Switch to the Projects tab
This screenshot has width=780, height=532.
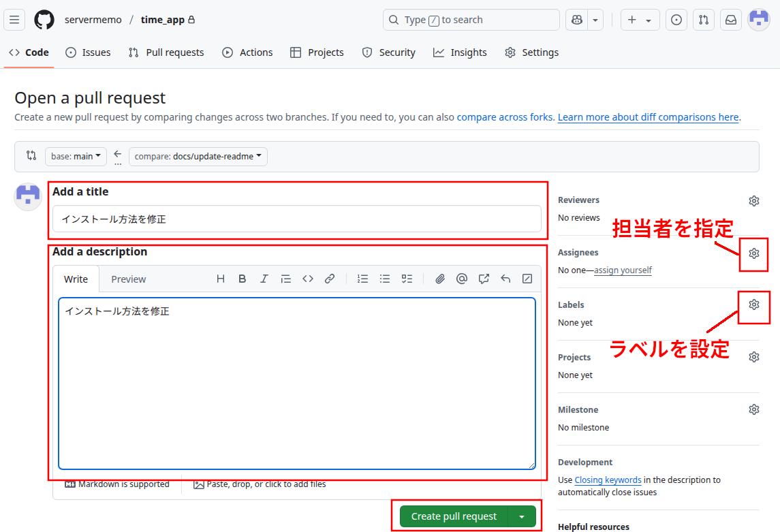point(317,52)
